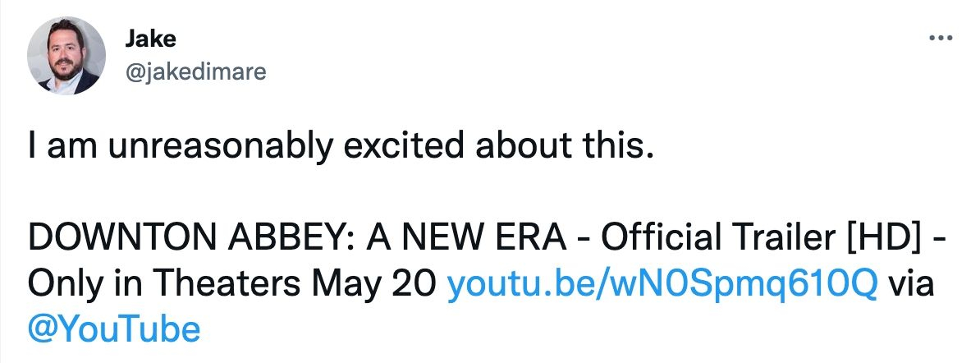Open the three-dot more options menu

pos(941,38)
